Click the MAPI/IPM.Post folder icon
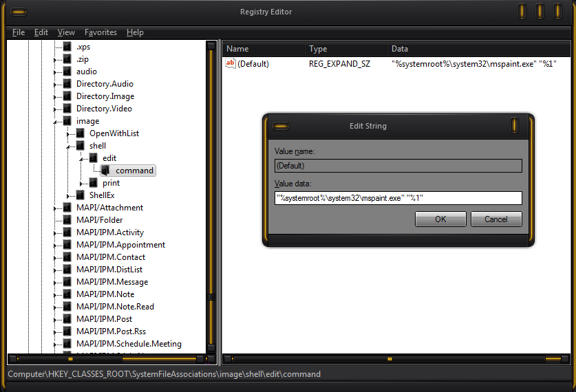Image resolution: width=576 pixels, height=392 pixels. tap(67, 319)
